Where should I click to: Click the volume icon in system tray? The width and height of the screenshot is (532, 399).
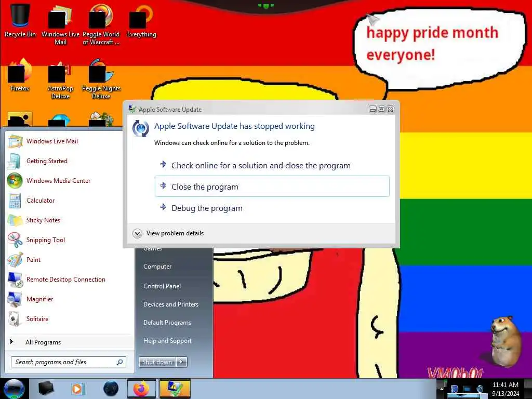(x=480, y=389)
